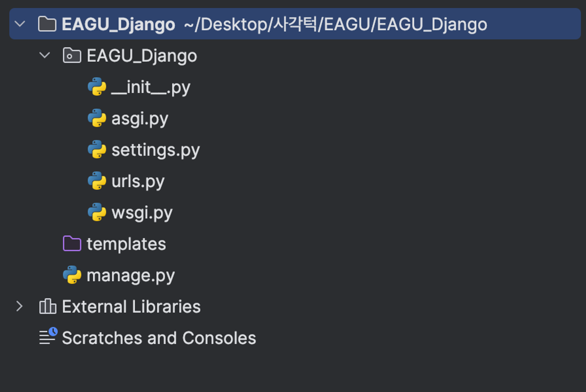Collapse the EAGU_Django project root chevron
The width and height of the screenshot is (586, 392).
tap(20, 24)
